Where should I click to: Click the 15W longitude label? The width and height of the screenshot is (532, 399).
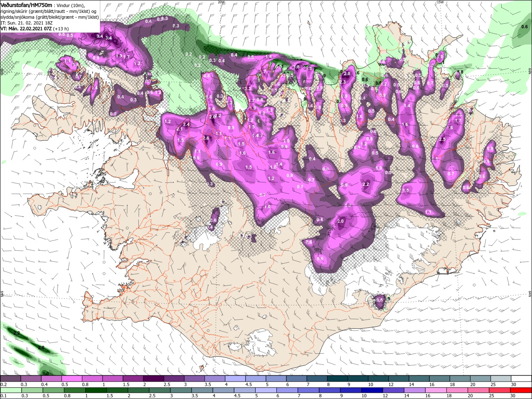pos(440,2)
